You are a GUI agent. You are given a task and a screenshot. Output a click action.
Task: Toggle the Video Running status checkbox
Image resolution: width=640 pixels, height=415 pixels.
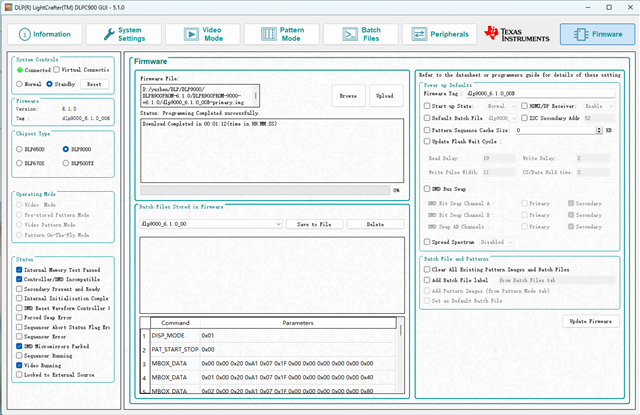tap(19, 366)
